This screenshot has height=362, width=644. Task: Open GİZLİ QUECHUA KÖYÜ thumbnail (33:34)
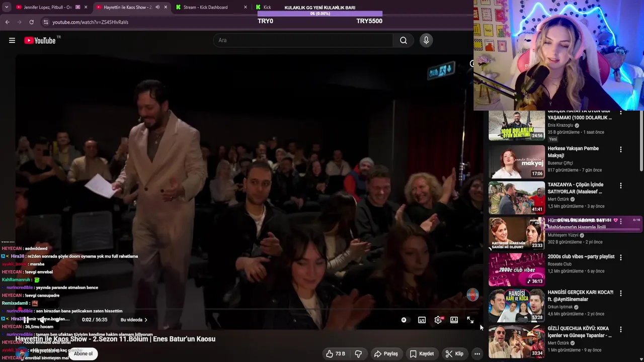pyautogui.click(x=517, y=342)
